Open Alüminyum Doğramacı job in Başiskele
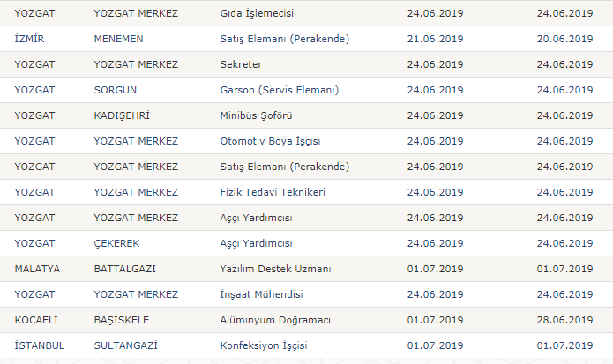The image size is (613, 364). tap(275, 320)
